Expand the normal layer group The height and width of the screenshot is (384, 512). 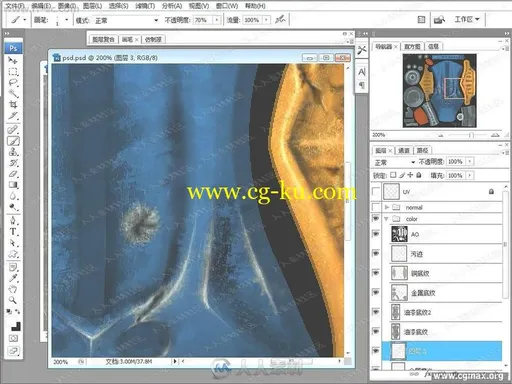387,207
